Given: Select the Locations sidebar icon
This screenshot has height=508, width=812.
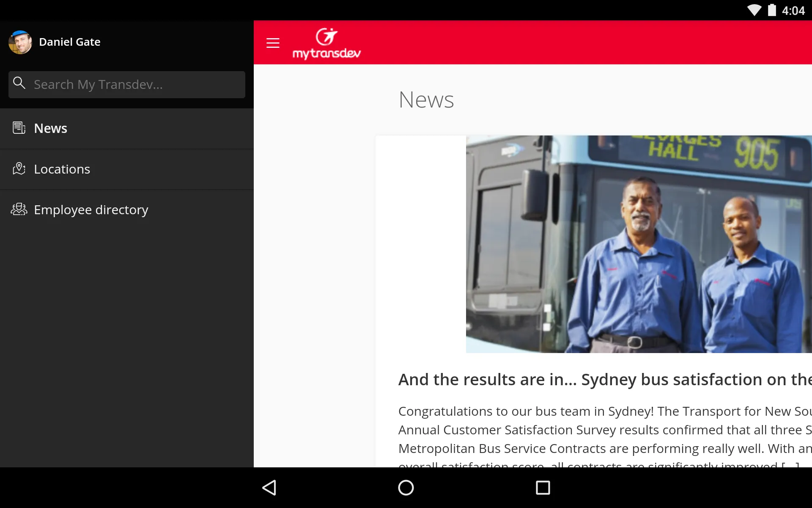Looking at the screenshot, I should tap(19, 168).
